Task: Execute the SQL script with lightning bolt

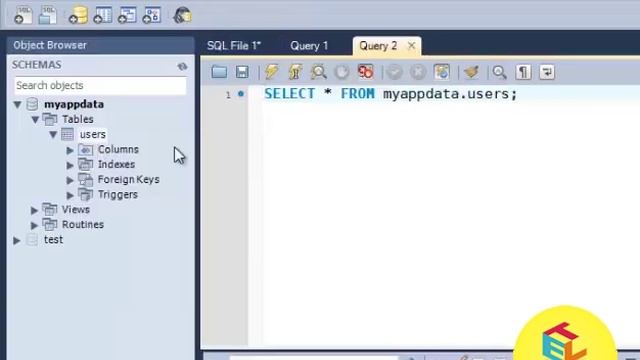Action: pyautogui.click(x=271, y=72)
